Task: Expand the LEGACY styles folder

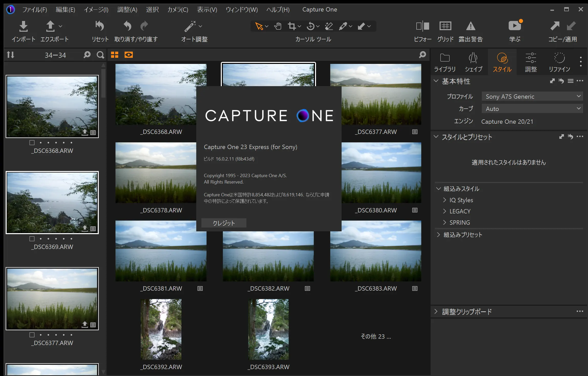Action: [x=444, y=211]
